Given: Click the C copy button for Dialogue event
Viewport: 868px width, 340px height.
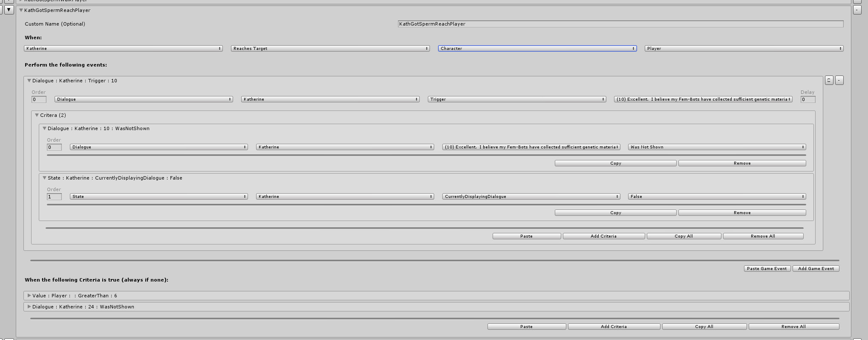Looking at the screenshot, I should 829,80.
